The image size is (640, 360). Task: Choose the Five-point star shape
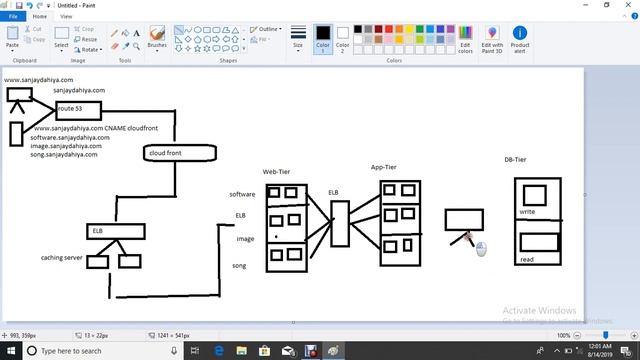[198, 49]
